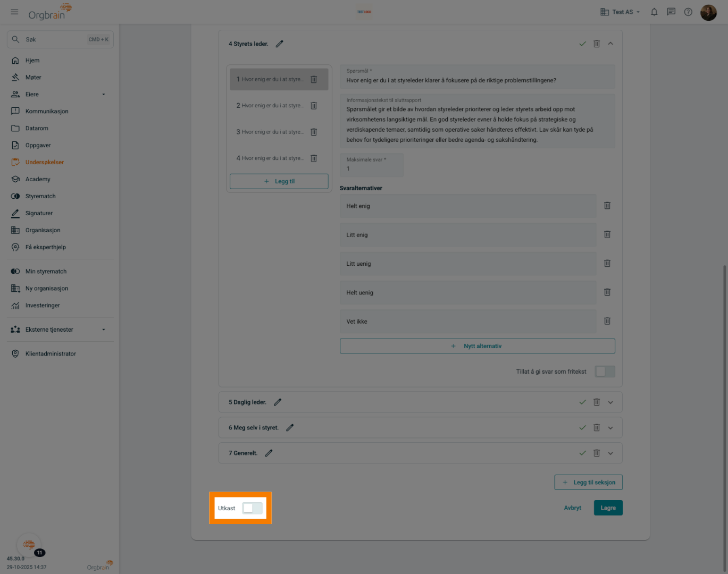Add a section with 'Legg til seksjon'
The width and height of the screenshot is (728, 574).
(x=588, y=483)
